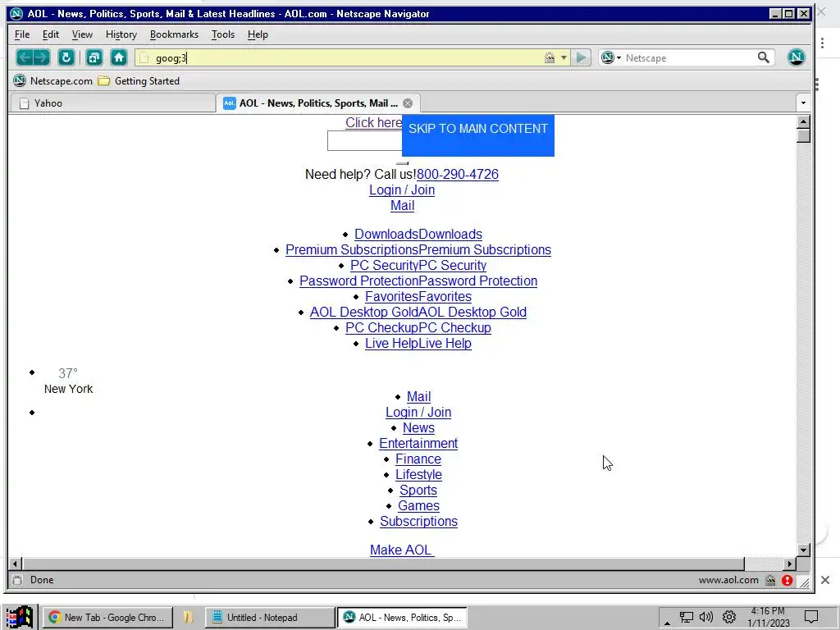Click the volume speaker tray icon

(x=706, y=617)
